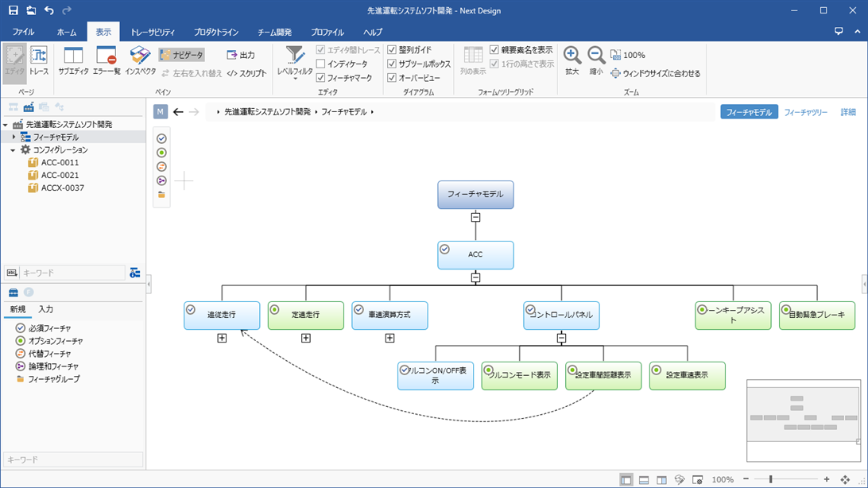
Task: Switch to フィーチャツリー view
Action: click(x=805, y=113)
